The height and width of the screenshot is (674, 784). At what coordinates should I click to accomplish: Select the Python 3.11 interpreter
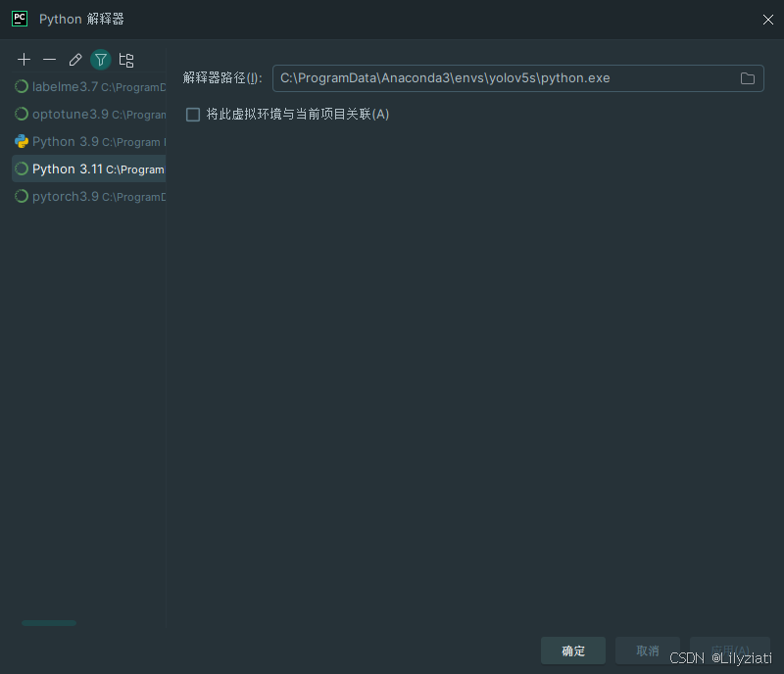[89, 169]
